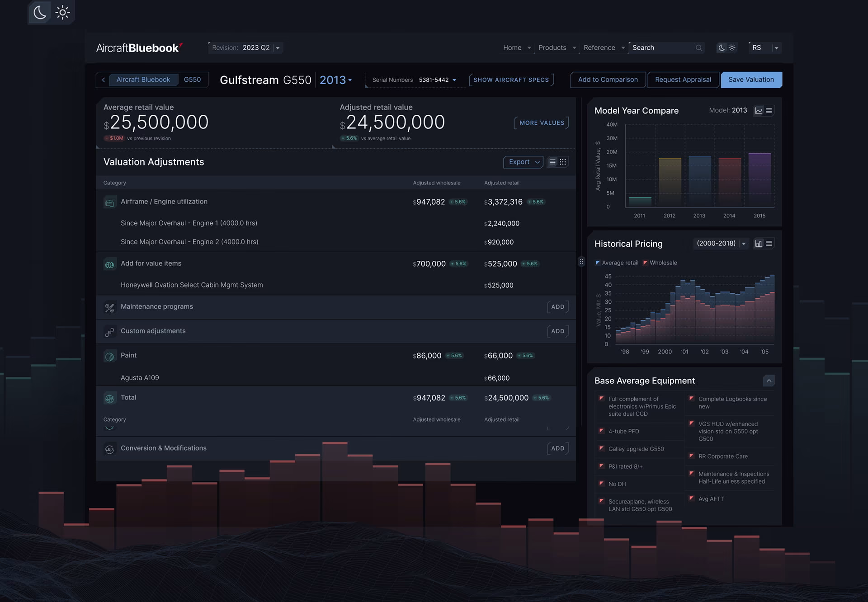Click Since Major Overhaul - Engine 1 row
This screenshot has height=602, width=868.
336,223
